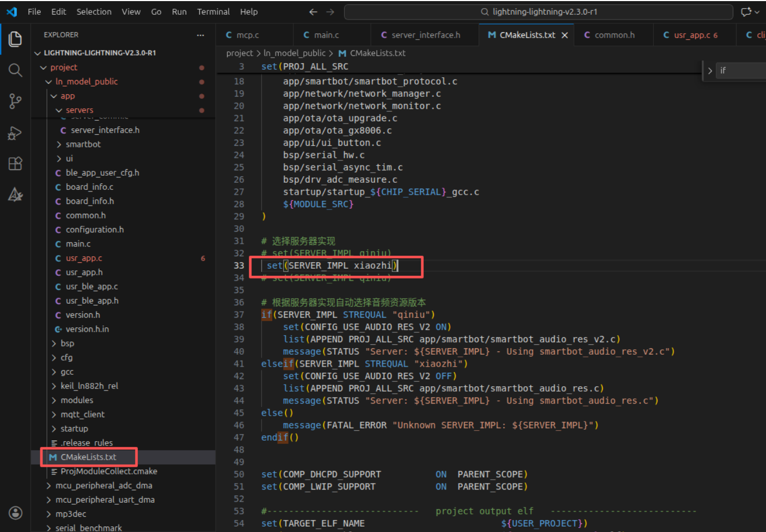This screenshot has height=532, width=766.
Task: Click the ln_model_public breadcrumb segment
Action: pos(295,53)
